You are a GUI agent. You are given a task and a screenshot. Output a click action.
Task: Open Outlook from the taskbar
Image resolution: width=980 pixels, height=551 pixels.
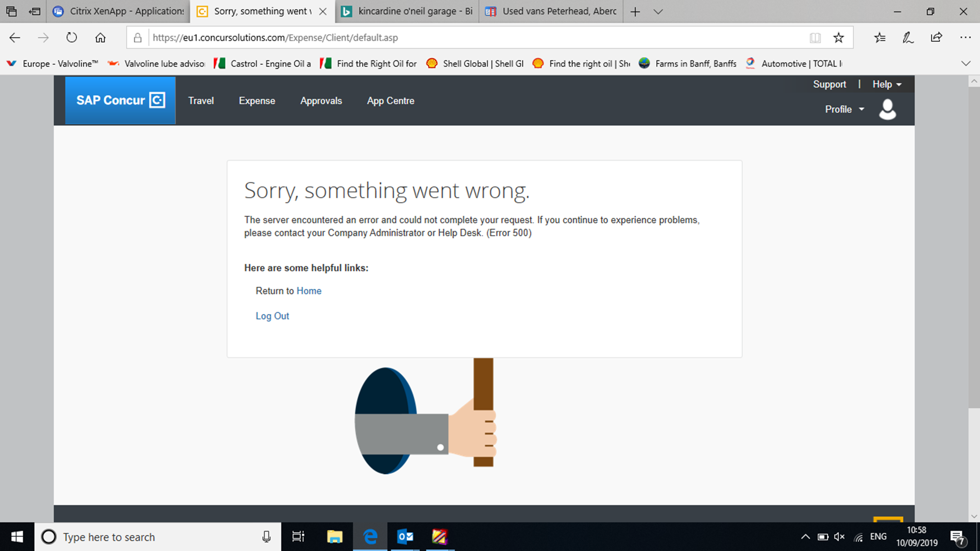coord(405,536)
